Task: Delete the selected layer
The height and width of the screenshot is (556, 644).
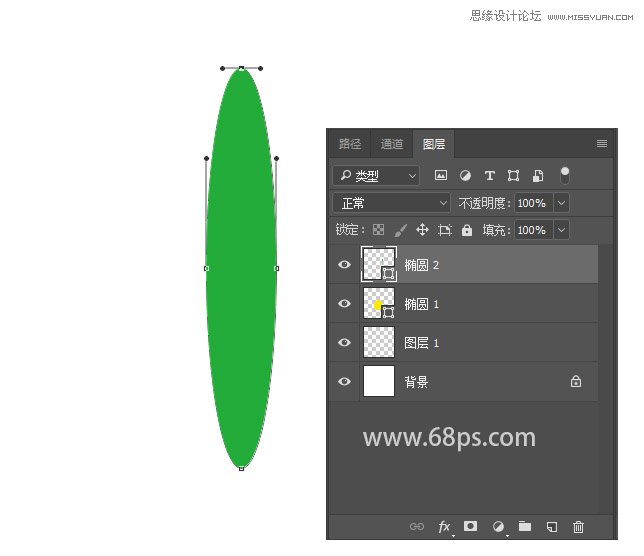Action: pos(578,526)
